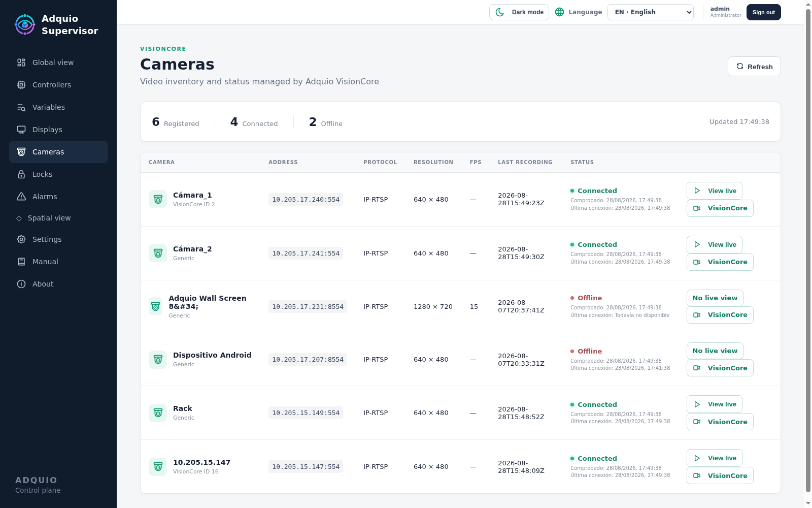Click the Offline status of Dispositivo Android
812x508 pixels.
[586, 352]
